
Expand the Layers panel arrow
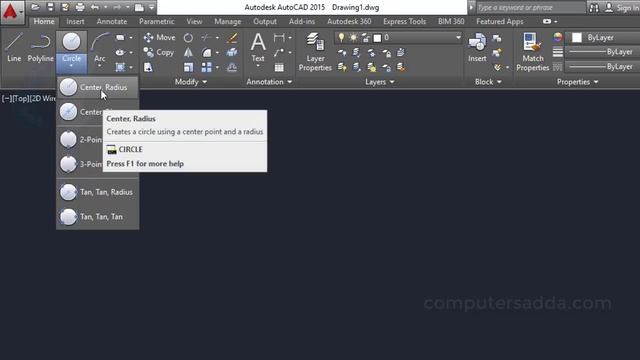[x=392, y=82]
